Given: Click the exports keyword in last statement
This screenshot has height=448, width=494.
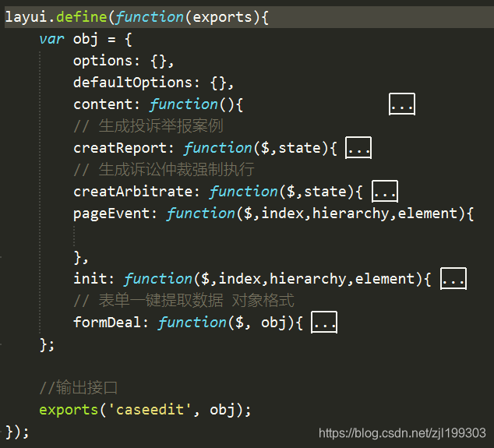Looking at the screenshot, I should [69, 410].
